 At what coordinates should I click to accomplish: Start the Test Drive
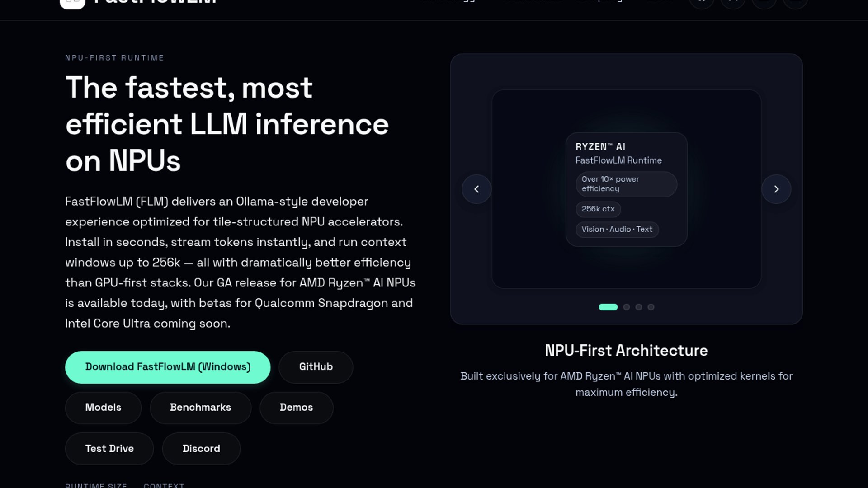(x=109, y=449)
